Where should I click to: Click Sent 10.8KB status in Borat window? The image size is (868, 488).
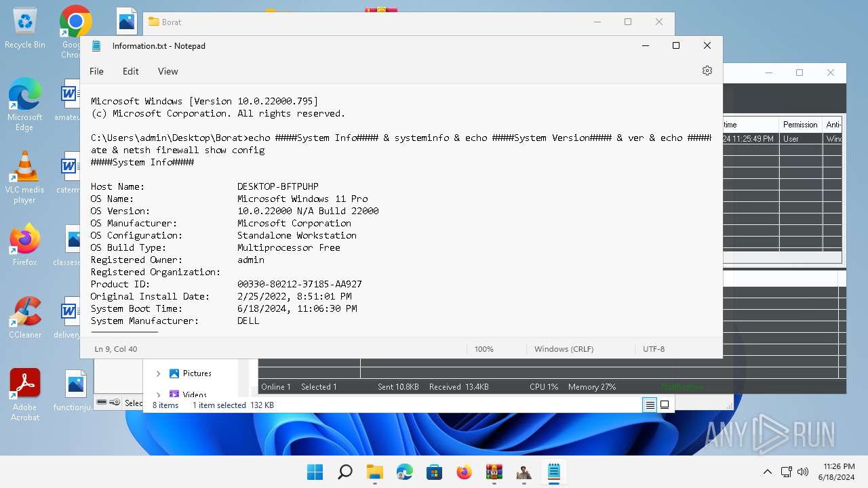click(x=398, y=387)
